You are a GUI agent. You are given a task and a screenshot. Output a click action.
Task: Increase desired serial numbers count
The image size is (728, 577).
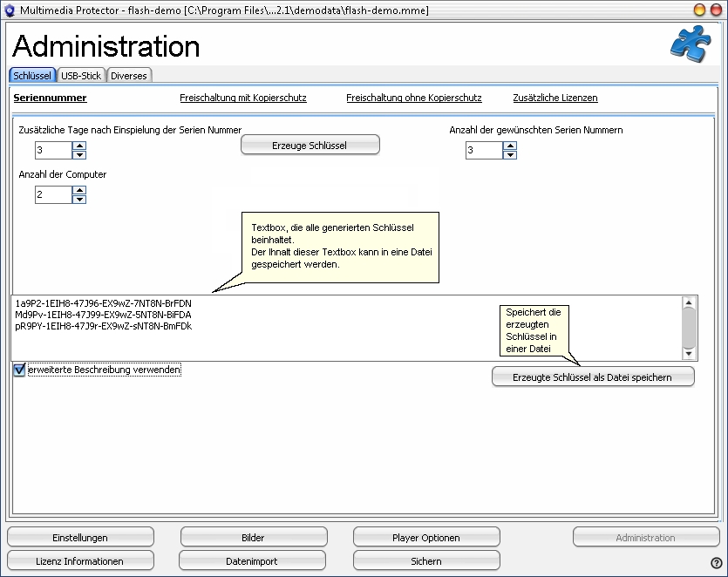(x=510, y=146)
